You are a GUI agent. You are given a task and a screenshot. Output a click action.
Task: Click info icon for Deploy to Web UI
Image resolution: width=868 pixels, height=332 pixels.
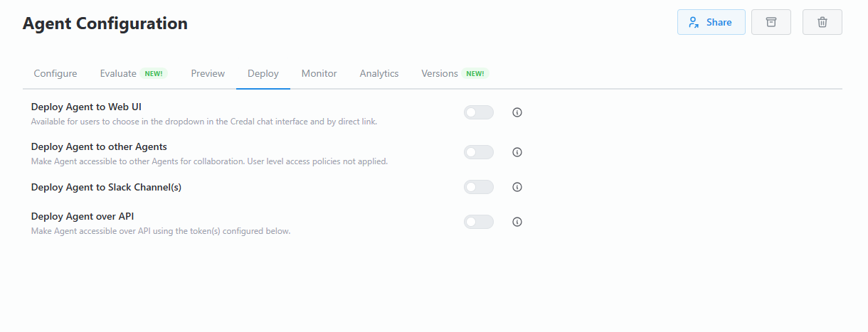click(x=517, y=112)
